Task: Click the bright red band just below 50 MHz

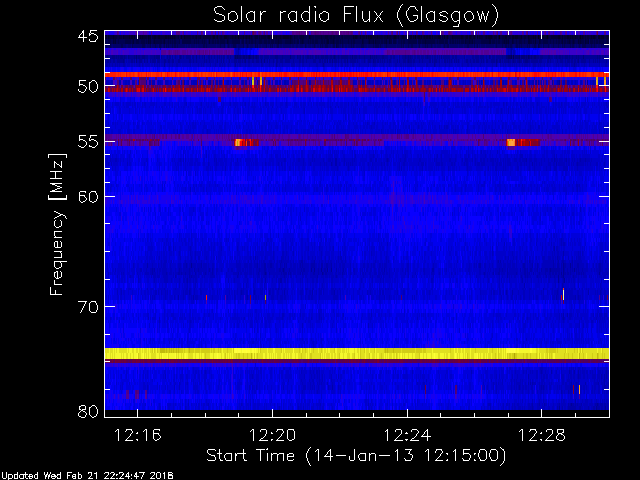Action: 357,75
